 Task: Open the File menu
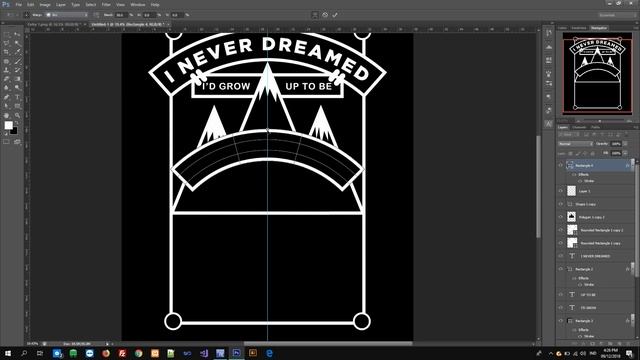coord(18,5)
